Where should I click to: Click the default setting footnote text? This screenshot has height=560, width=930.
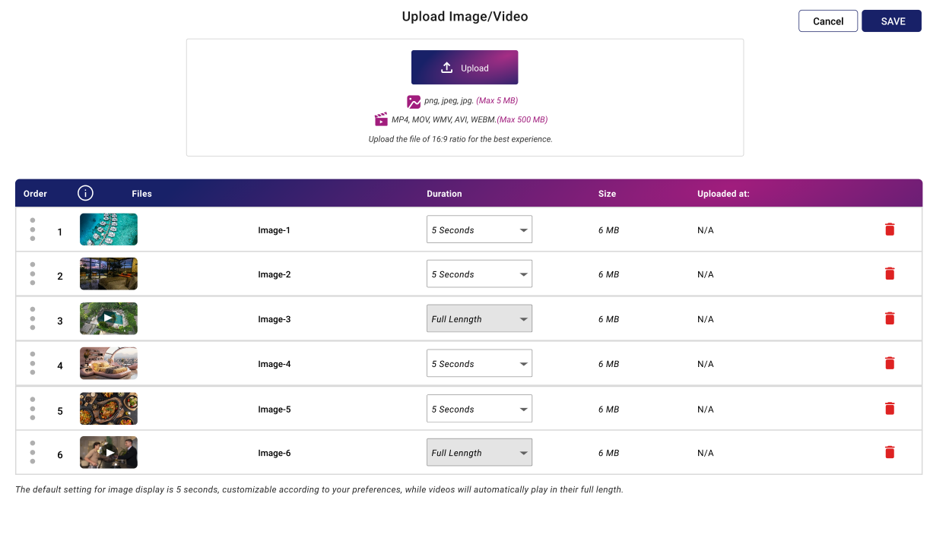[319, 489]
